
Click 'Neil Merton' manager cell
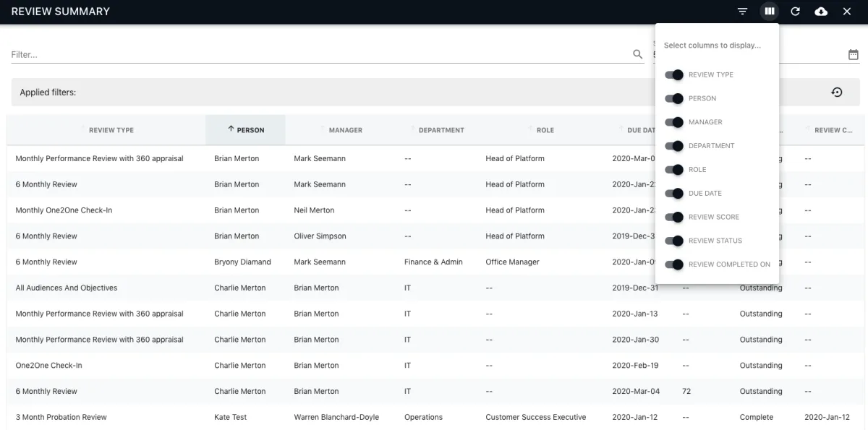(x=314, y=210)
